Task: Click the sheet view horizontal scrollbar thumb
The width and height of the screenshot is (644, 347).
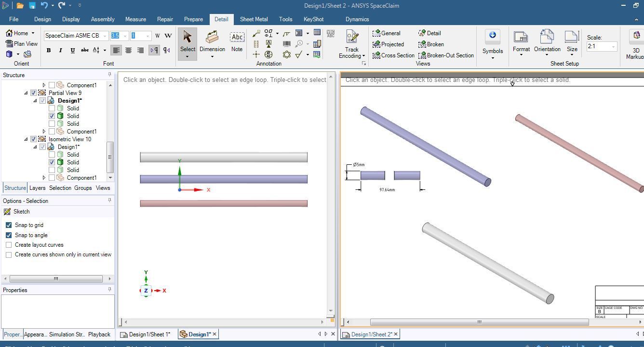Action: click(x=479, y=322)
